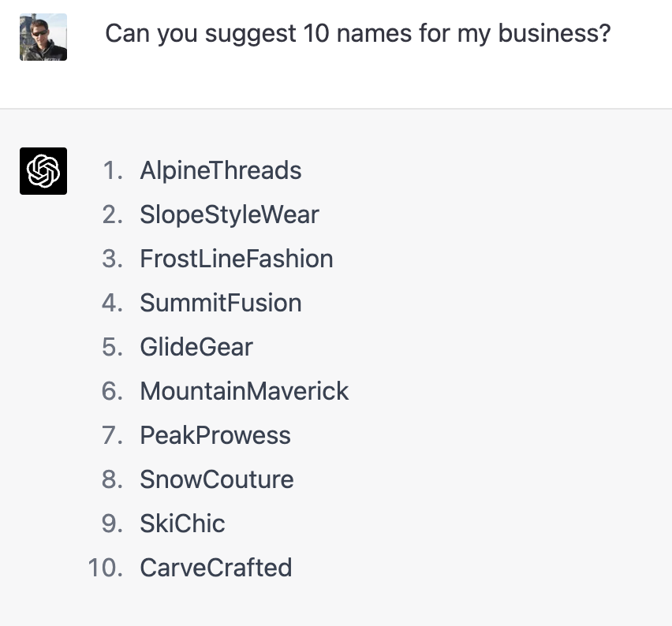
Task: Click the user profile avatar photo
Action: click(x=43, y=37)
